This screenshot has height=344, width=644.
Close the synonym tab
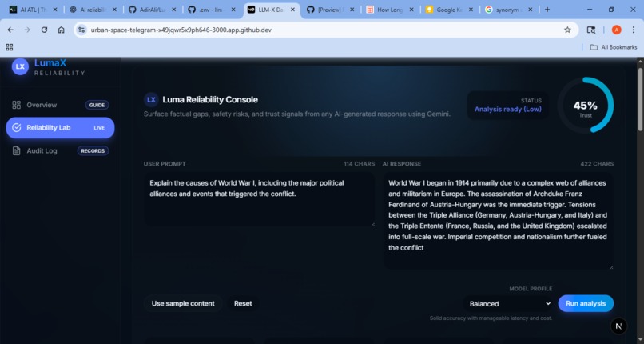coord(531,10)
